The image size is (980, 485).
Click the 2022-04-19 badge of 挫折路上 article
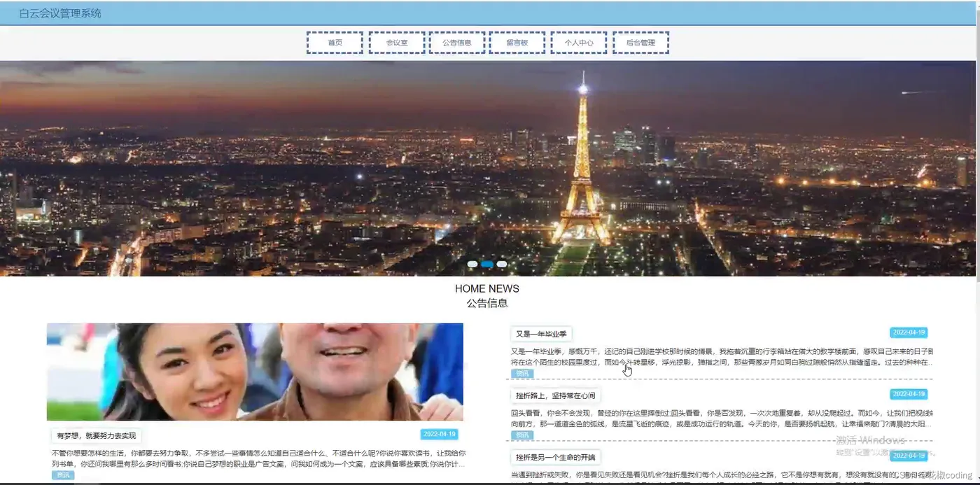(909, 394)
